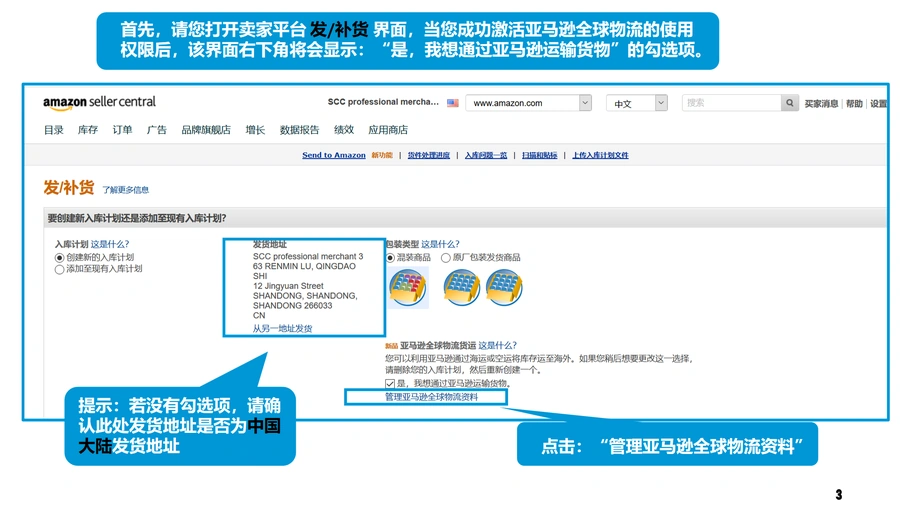Open the 绩效 menu

344,130
